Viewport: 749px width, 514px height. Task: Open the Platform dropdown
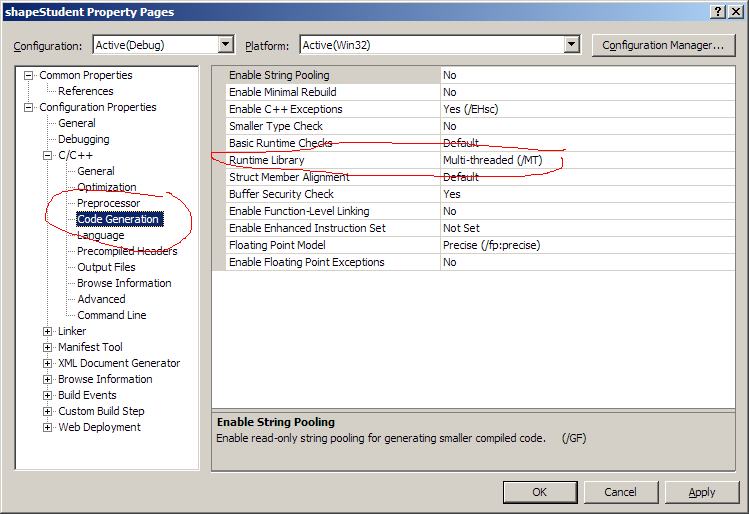[x=571, y=45]
